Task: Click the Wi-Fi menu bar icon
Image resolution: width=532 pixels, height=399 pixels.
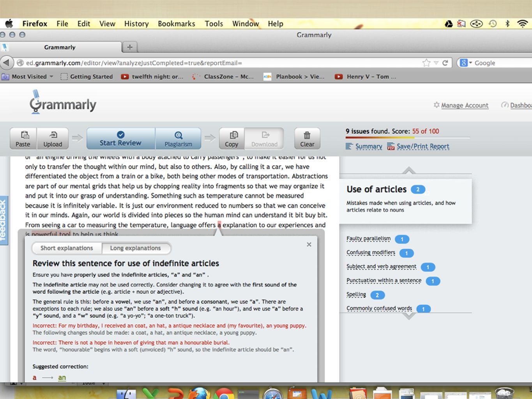Action: point(522,24)
